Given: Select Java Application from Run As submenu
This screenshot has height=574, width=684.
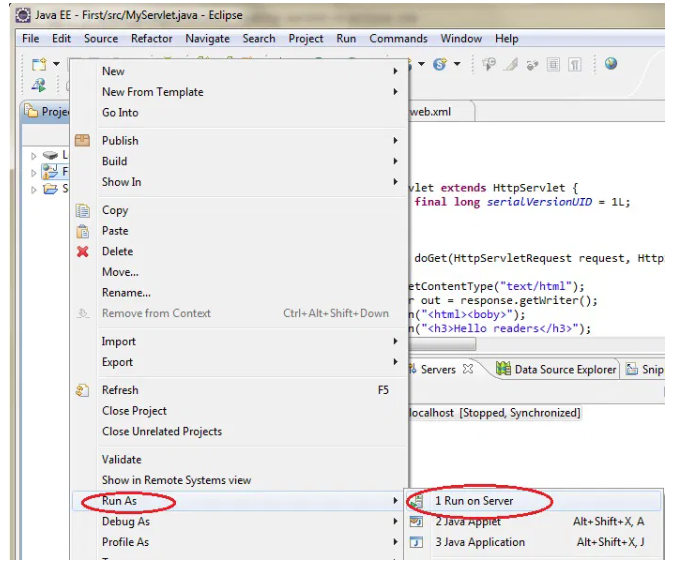Looking at the screenshot, I should coord(479,542).
